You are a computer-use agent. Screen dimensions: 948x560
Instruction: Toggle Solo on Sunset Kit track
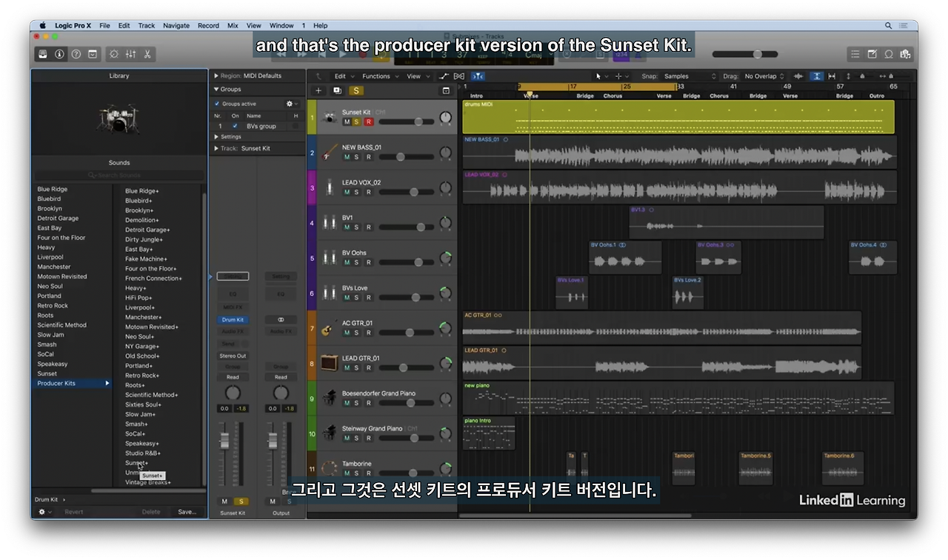[x=357, y=121]
